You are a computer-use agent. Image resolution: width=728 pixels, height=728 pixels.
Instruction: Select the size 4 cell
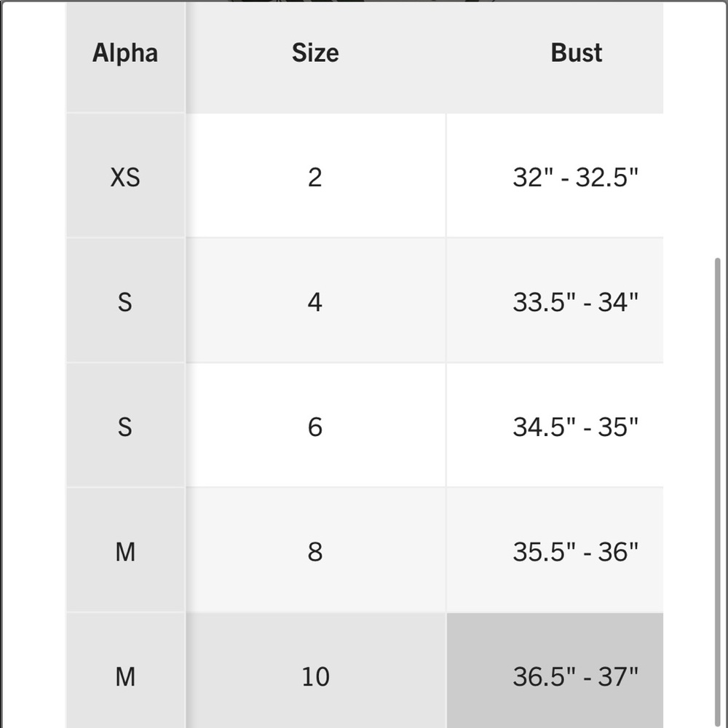(316, 301)
